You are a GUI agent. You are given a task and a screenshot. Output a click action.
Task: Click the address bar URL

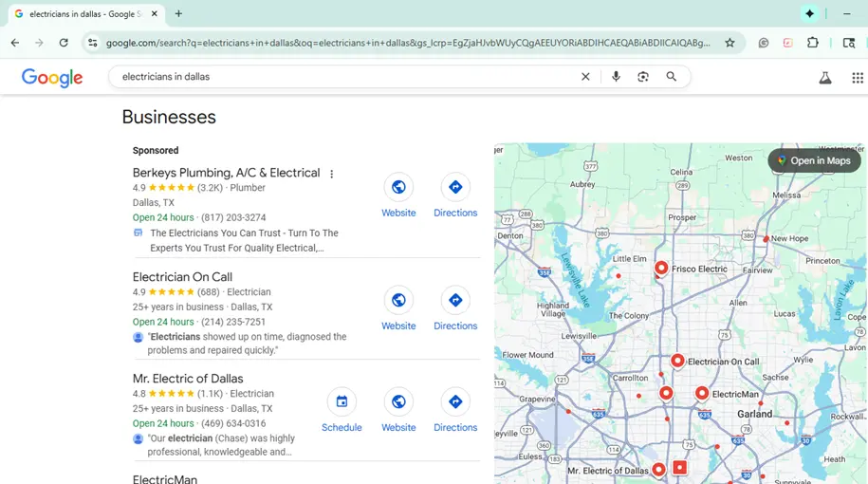pos(408,43)
